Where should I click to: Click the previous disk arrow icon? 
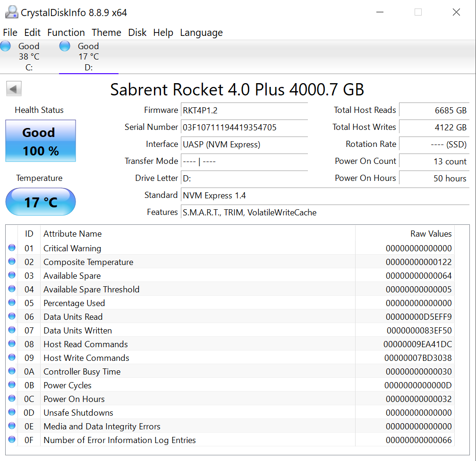coord(14,89)
